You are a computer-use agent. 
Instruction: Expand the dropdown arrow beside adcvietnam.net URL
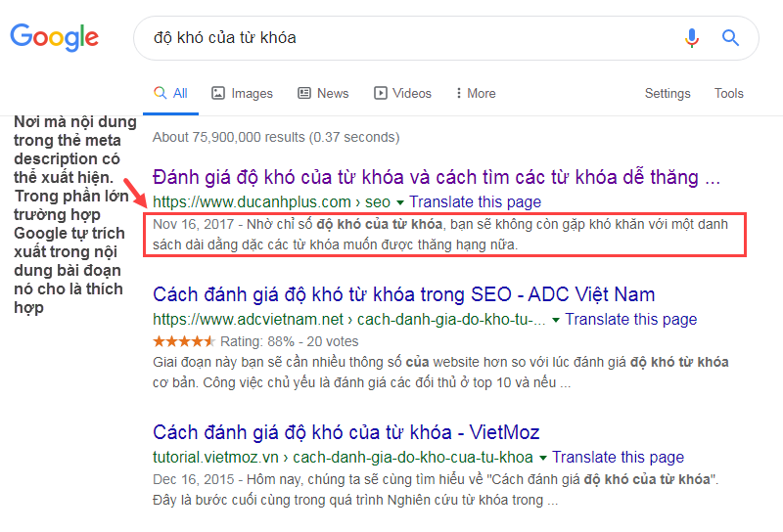pos(555,320)
